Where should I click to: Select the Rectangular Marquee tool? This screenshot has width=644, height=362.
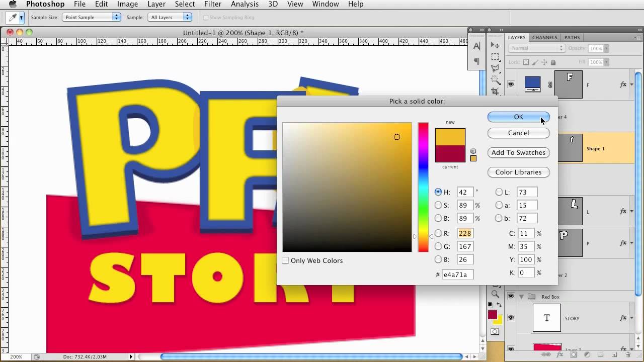point(496,57)
